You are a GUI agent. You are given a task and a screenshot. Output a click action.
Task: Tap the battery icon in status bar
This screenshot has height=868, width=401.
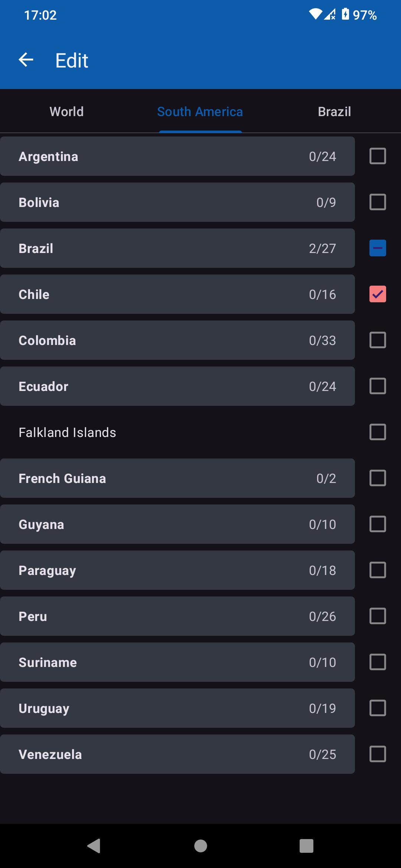[x=345, y=14]
